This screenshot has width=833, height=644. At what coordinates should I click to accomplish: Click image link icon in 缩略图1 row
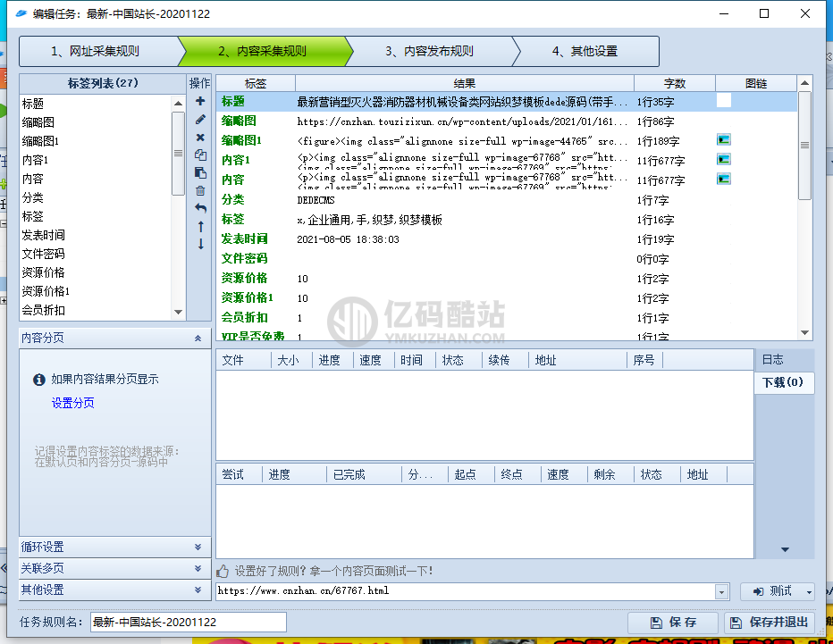click(724, 139)
